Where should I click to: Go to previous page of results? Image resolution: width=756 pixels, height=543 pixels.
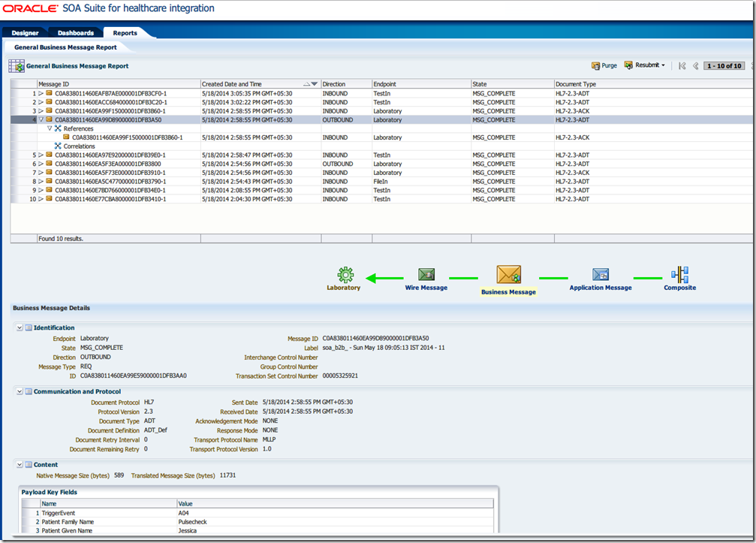(695, 66)
